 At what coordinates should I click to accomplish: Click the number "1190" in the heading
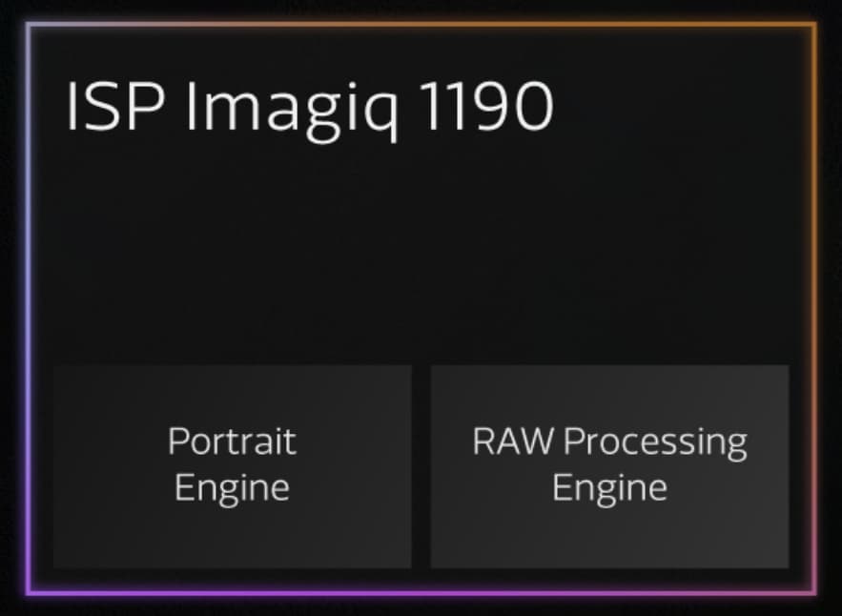[487, 106]
